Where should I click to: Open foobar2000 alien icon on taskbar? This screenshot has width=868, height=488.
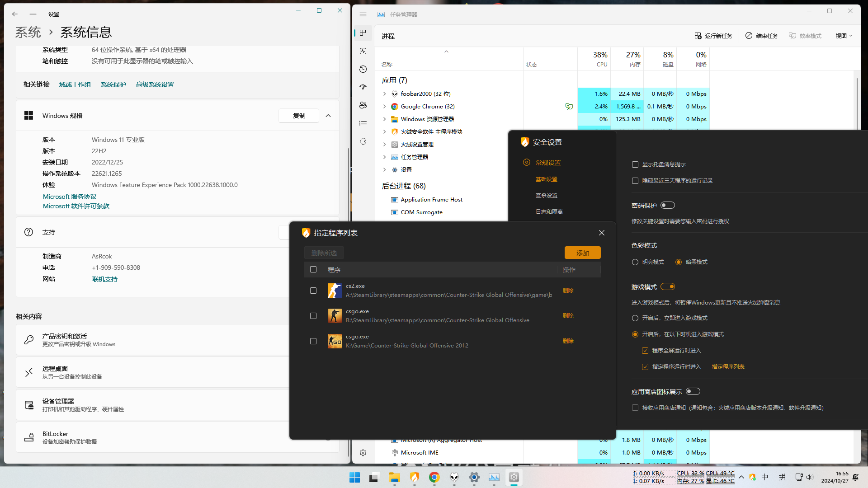click(454, 477)
